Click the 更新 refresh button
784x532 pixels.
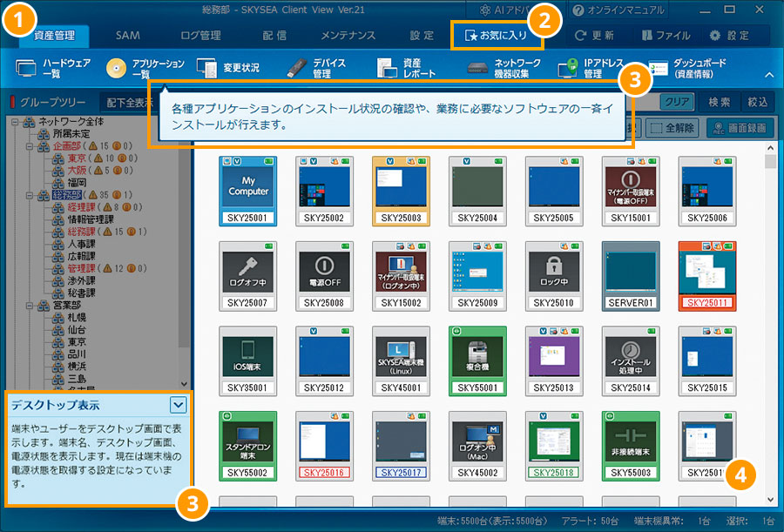595,36
